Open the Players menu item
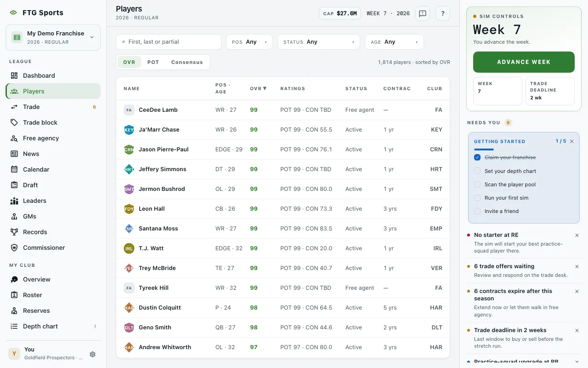This screenshot has width=588, height=368. 53,91
